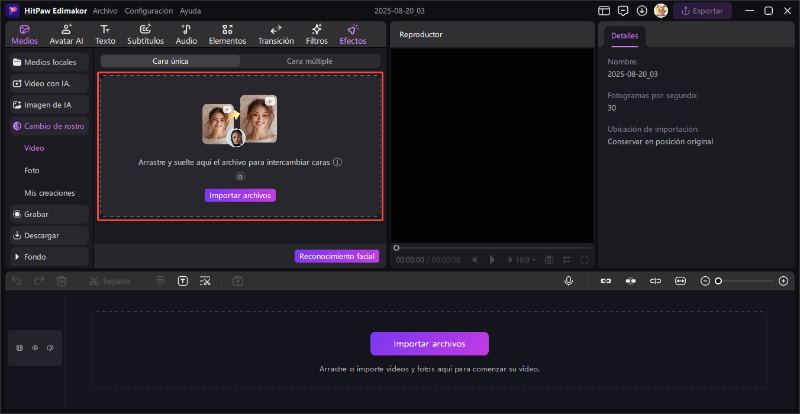
Task: Zoom out the timeline with minus
Action: pyautogui.click(x=705, y=281)
